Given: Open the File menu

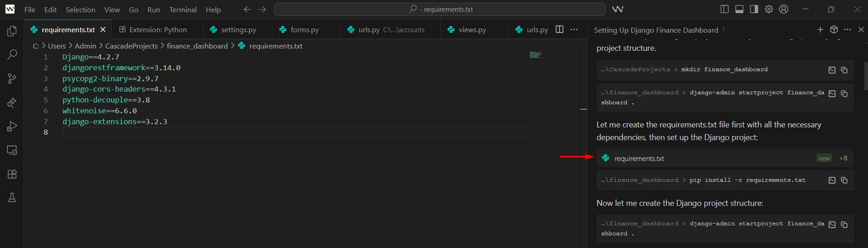Looking at the screenshot, I should [x=30, y=10].
